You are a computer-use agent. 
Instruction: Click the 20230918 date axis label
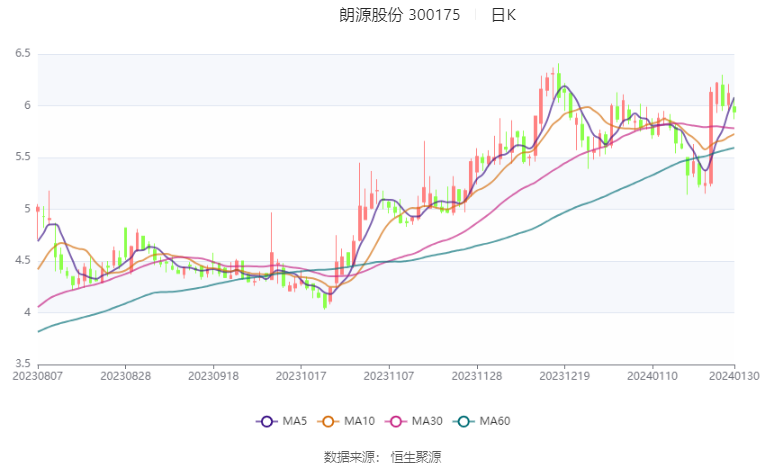(213, 376)
